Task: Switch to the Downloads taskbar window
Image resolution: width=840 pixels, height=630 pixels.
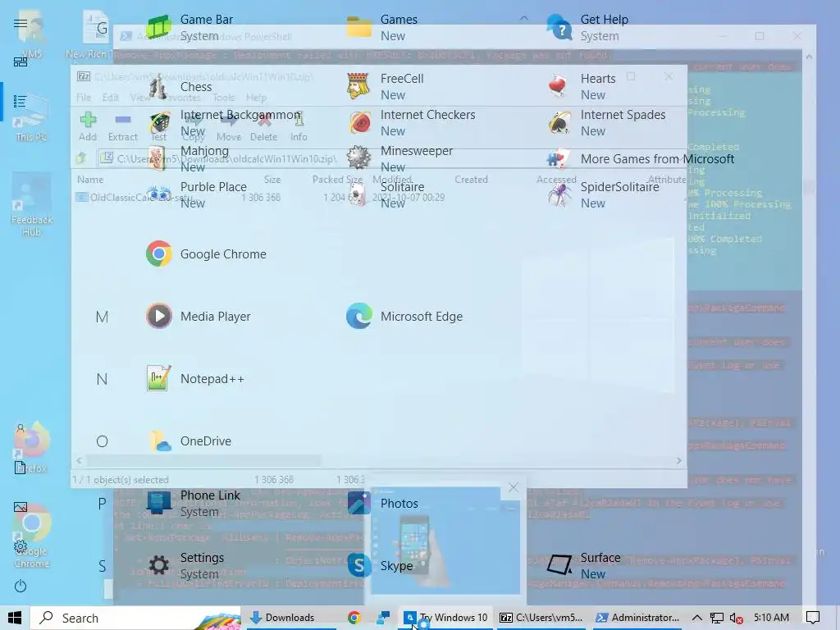Action: click(292, 618)
